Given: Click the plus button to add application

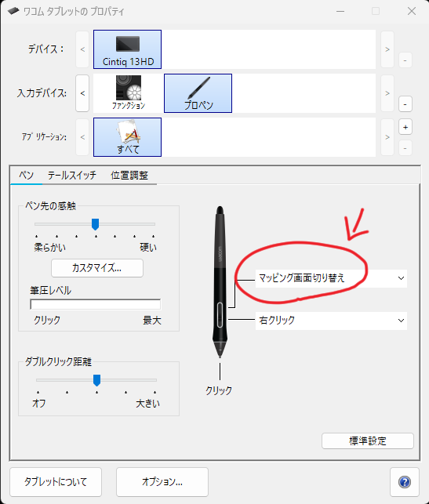Looking at the screenshot, I should (x=405, y=127).
